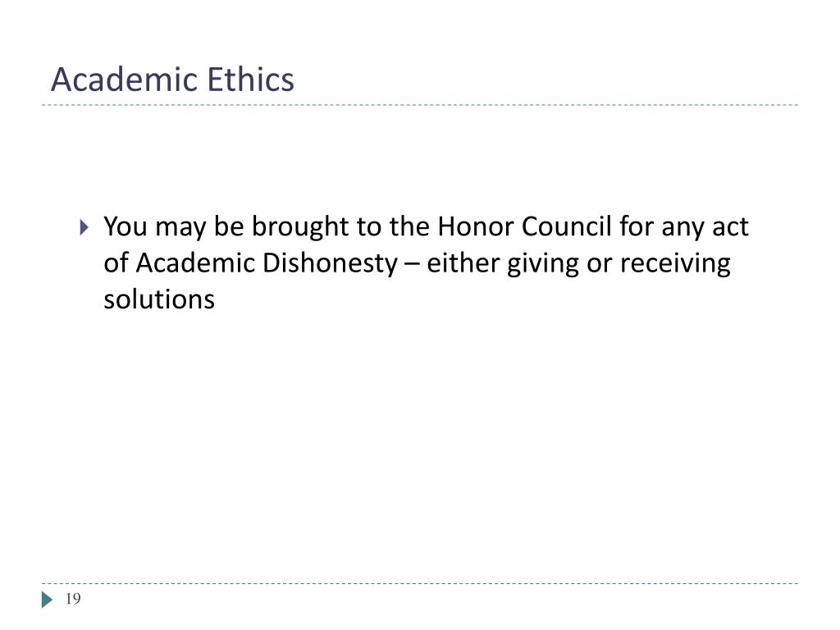
Task: Click the word "either" in second line
Action: (x=463, y=263)
